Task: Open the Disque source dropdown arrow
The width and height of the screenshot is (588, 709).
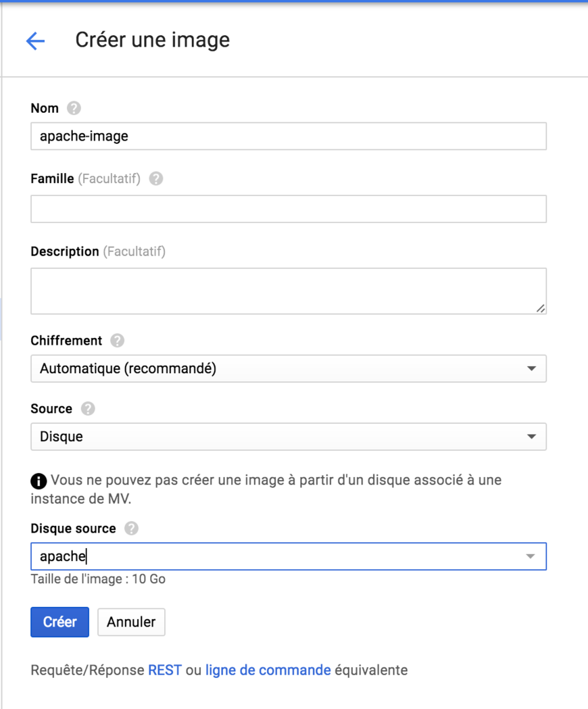Action: (531, 556)
